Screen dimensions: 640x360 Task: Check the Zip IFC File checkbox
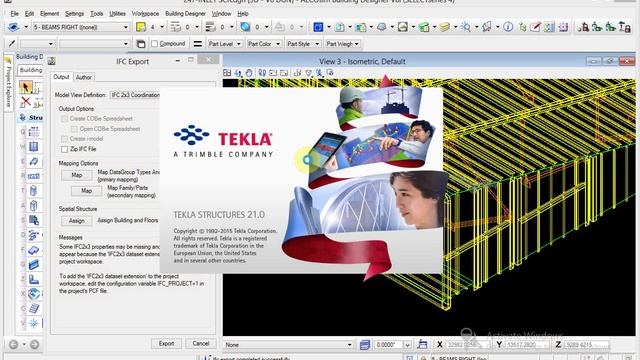(64, 149)
